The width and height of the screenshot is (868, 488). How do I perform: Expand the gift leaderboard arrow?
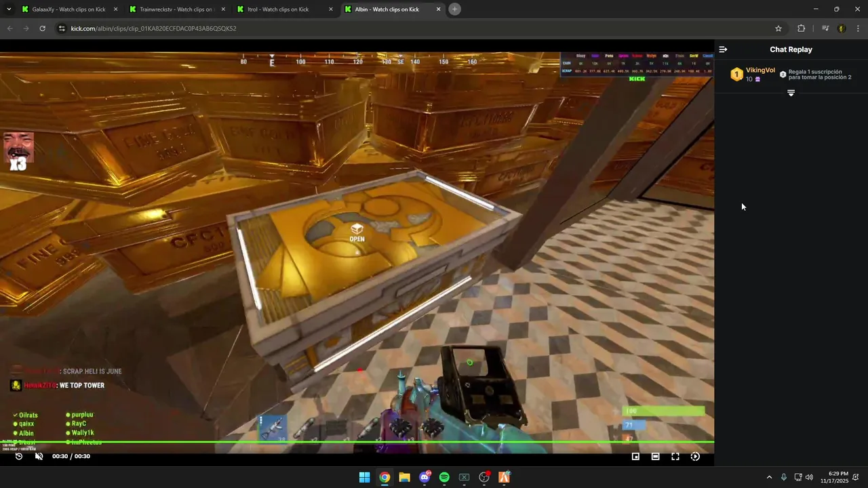click(x=791, y=93)
